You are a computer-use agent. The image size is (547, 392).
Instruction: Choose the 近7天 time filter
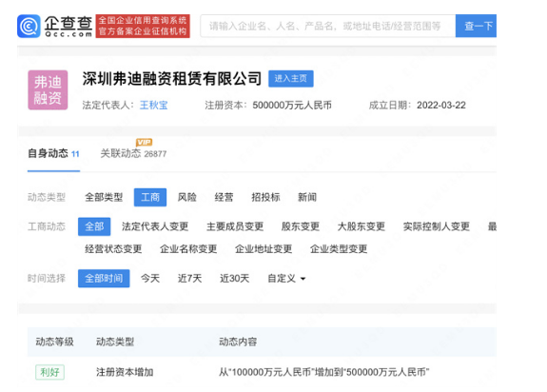click(189, 279)
